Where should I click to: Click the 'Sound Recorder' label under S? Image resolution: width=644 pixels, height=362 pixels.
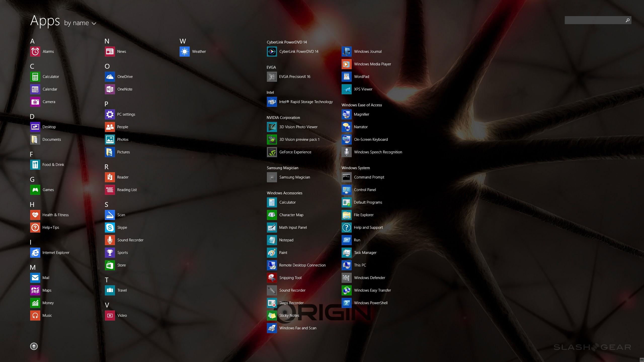coord(130,240)
